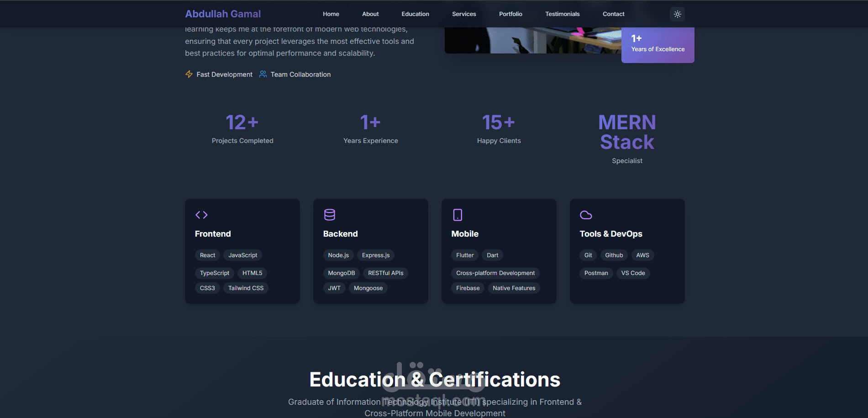This screenshot has width=868, height=418.
Task: Open the Portfolio nav item
Action: pyautogui.click(x=510, y=14)
